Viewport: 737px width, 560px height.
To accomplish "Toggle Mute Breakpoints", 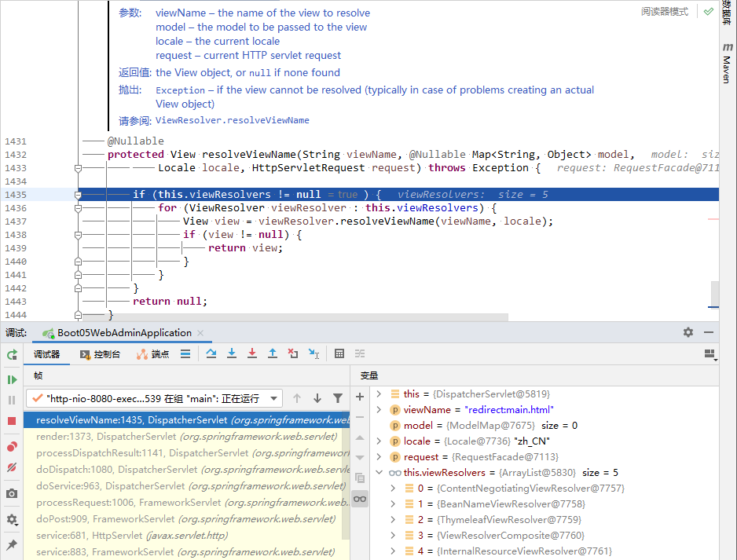I will tap(13, 467).
